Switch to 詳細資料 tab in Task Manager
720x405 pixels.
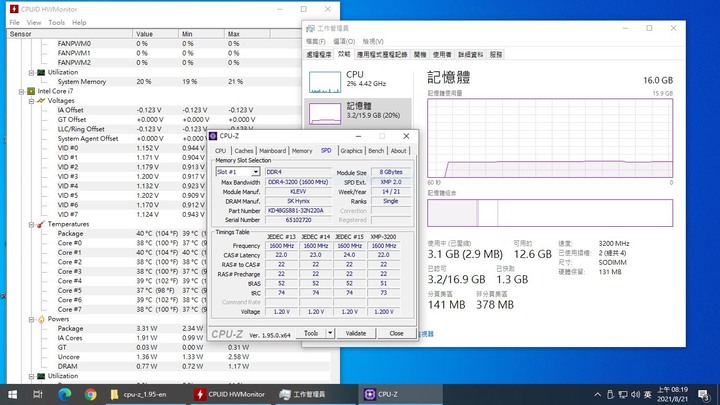pyautogui.click(x=470, y=55)
